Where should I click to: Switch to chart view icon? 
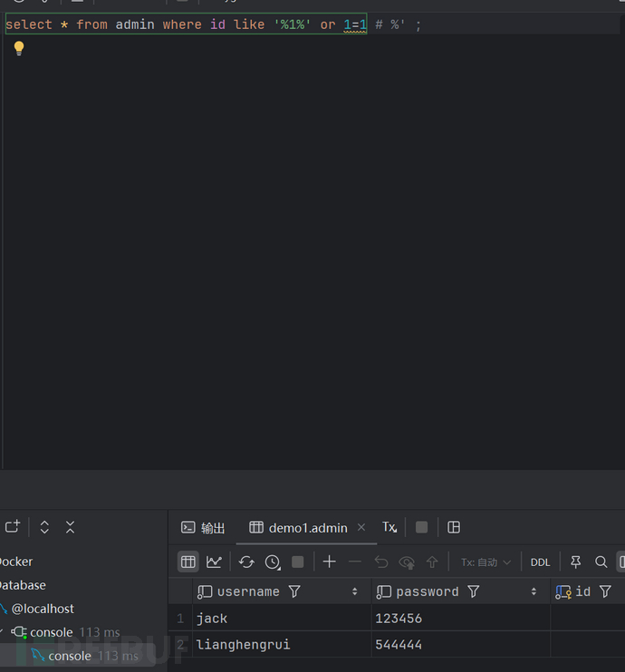(x=214, y=562)
